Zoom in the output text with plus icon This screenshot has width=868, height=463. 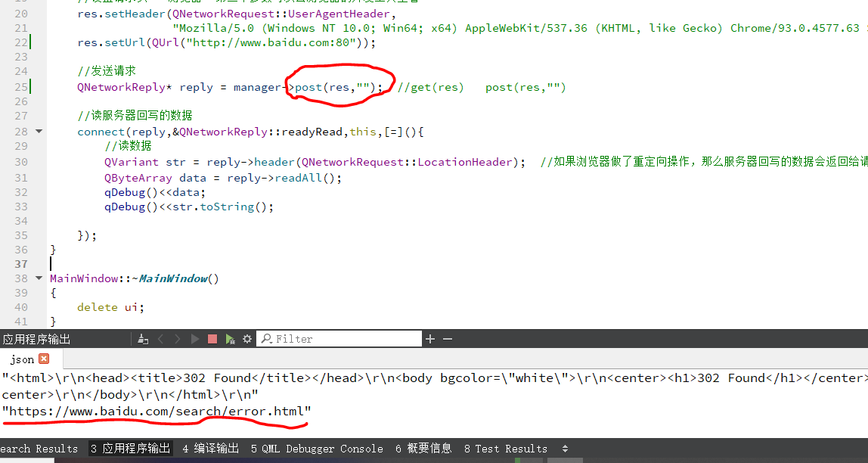pyautogui.click(x=429, y=339)
